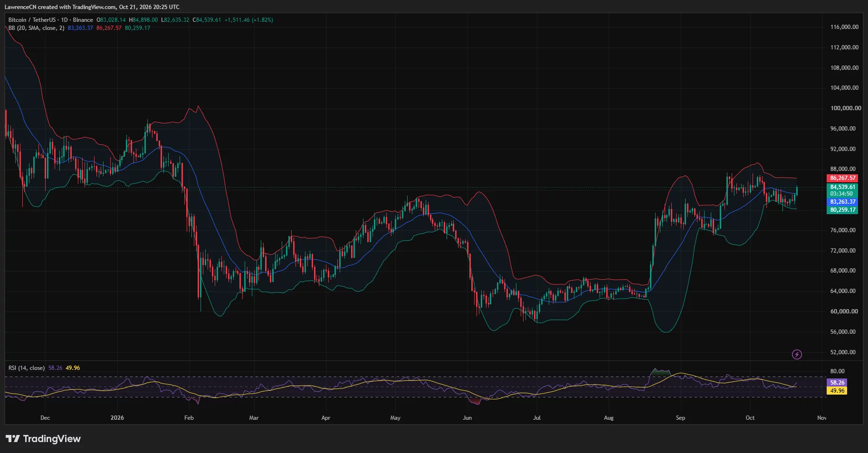Click the Apr label on the time axis

(325, 418)
